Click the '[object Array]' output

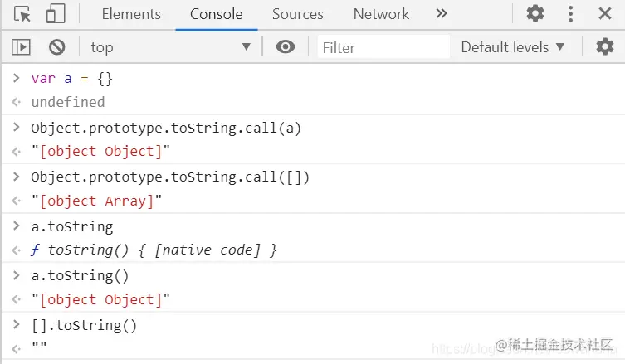97,201
